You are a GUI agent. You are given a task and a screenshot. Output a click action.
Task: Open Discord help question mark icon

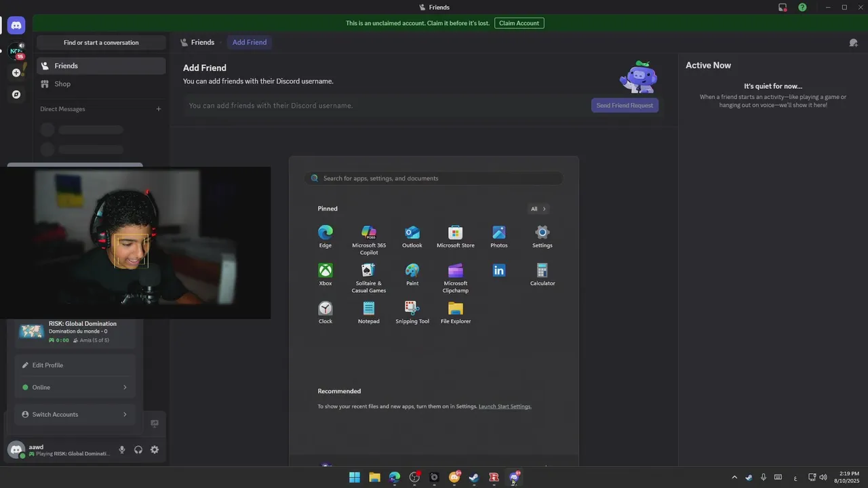pyautogui.click(x=802, y=7)
